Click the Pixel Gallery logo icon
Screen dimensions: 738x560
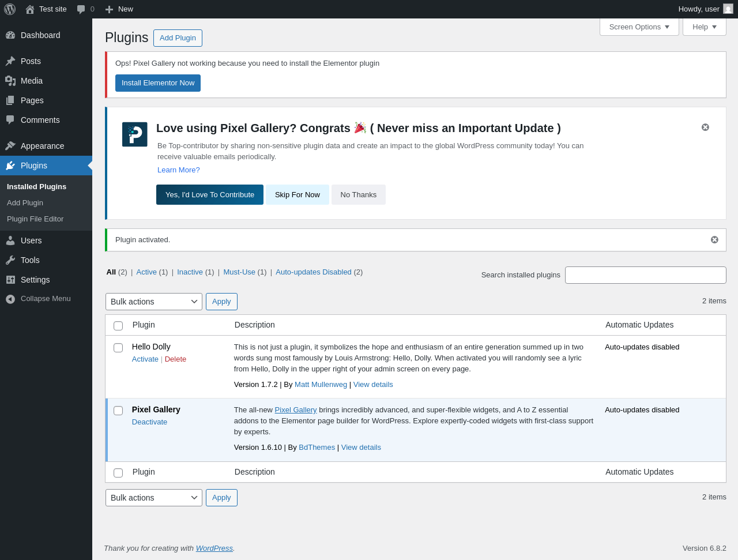135,134
